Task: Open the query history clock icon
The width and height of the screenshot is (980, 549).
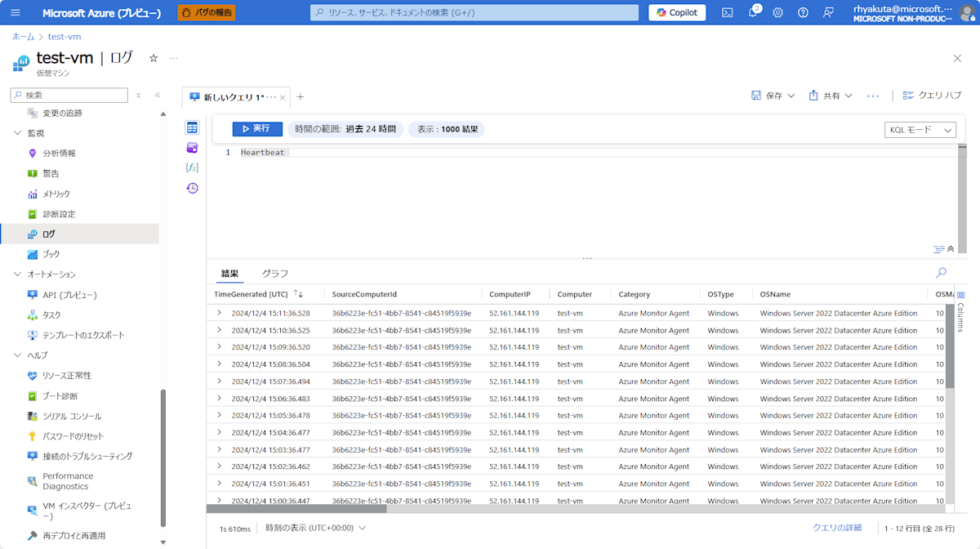Action: pyautogui.click(x=192, y=188)
